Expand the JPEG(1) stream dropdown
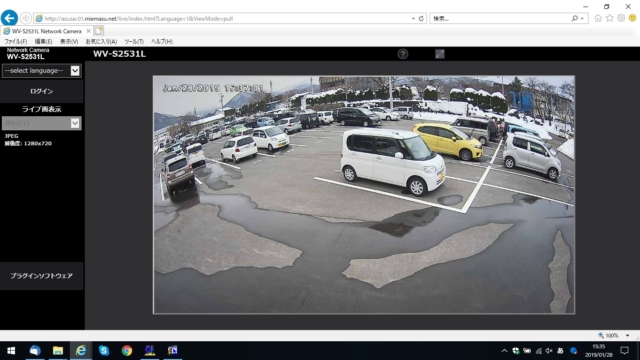Viewport: 640px width, 360px height. (x=41, y=123)
